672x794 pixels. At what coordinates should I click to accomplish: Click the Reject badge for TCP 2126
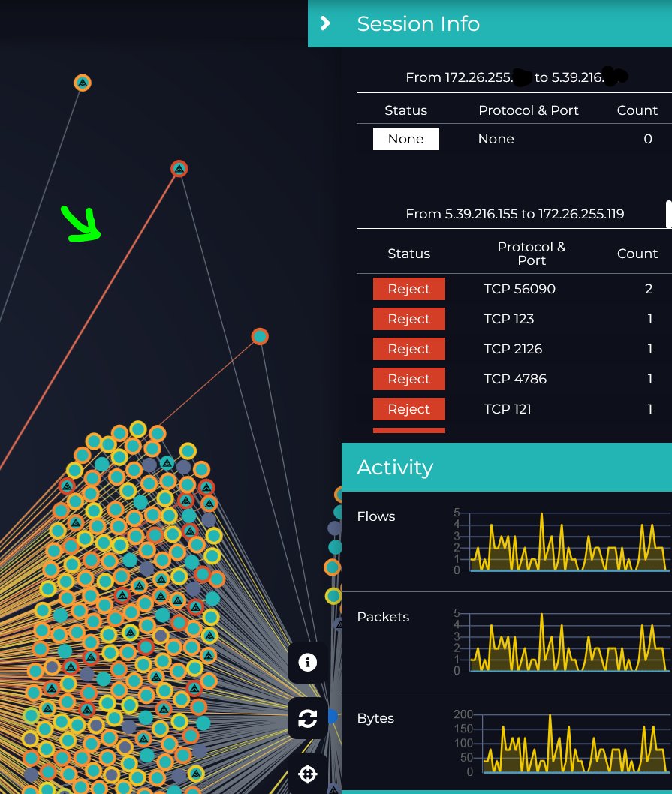tap(409, 349)
